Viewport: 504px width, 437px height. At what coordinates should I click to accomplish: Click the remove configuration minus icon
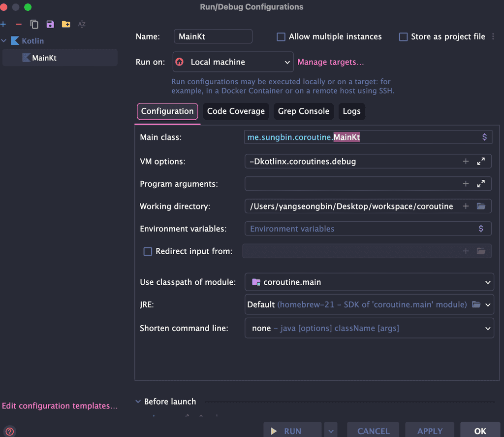pos(19,24)
